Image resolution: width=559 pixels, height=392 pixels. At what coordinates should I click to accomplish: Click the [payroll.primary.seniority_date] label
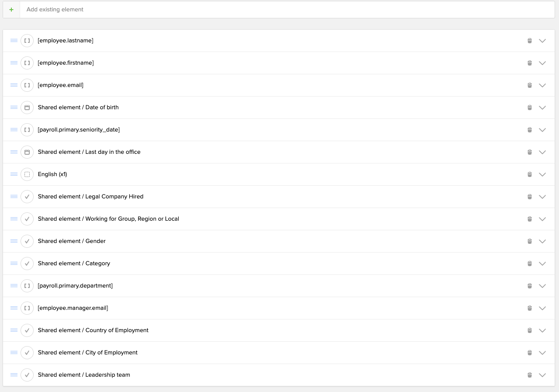(x=79, y=129)
